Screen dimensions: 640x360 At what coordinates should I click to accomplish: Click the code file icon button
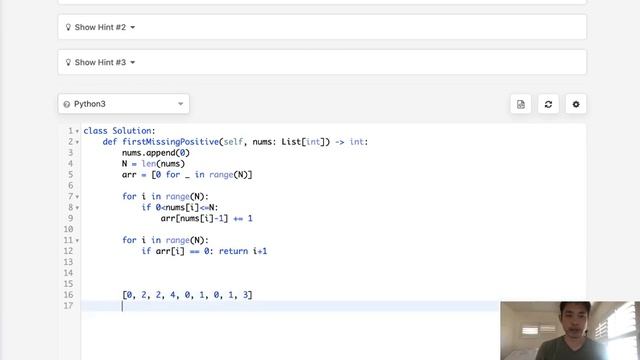520,104
